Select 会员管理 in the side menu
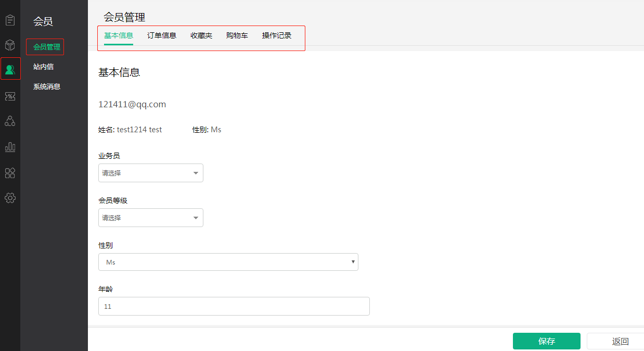Viewport: 644px width, 351px height. tap(47, 47)
